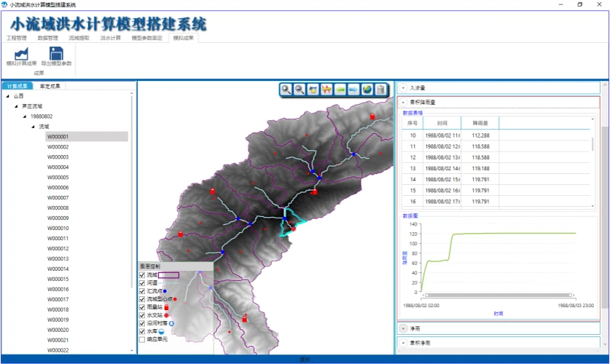This screenshot has width=610, height=364.
Task: Click the 图层控制 legend panel header
Action: (x=176, y=266)
